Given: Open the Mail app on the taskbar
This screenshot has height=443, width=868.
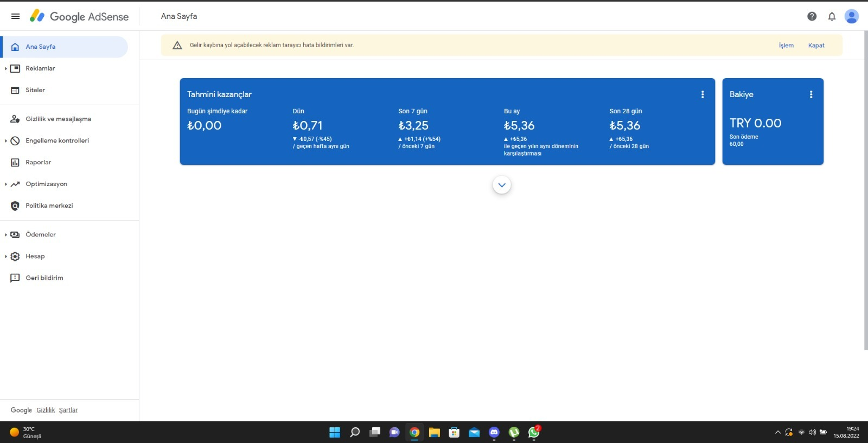Looking at the screenshot, I should pyautogui.click(x=474, y=432).
